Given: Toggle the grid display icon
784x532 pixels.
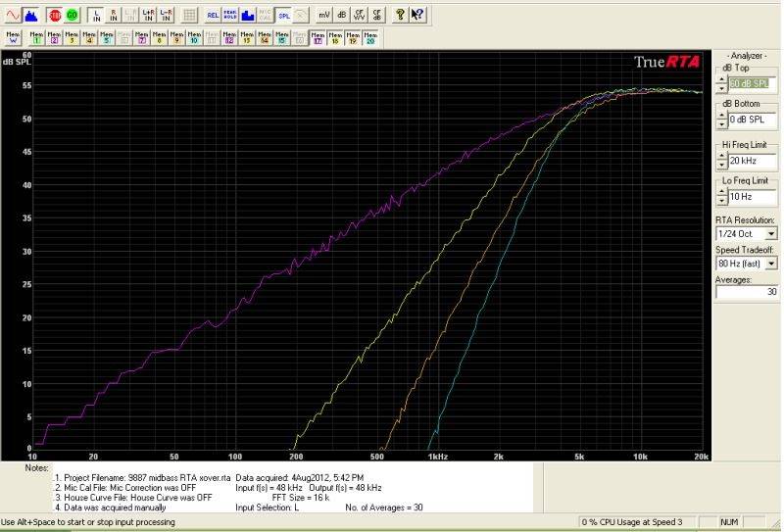Looking at the screenshot, I should (x=189, y=15).
